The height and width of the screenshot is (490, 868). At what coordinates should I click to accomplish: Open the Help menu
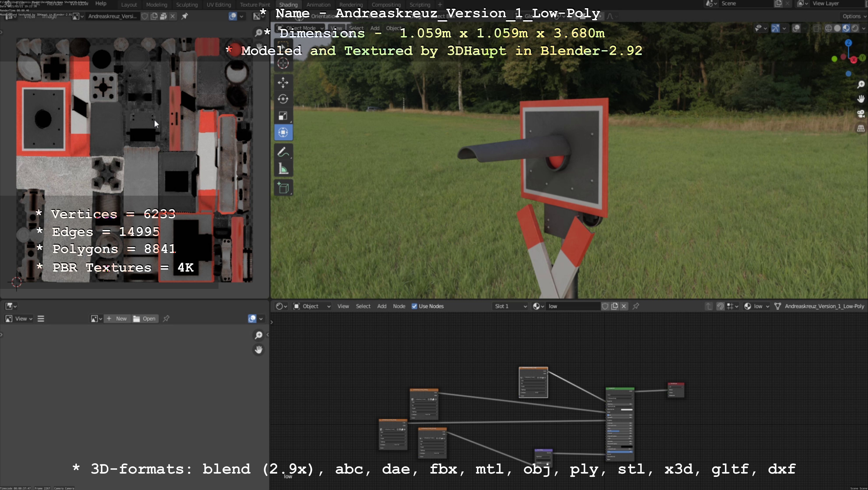point(101,3)
